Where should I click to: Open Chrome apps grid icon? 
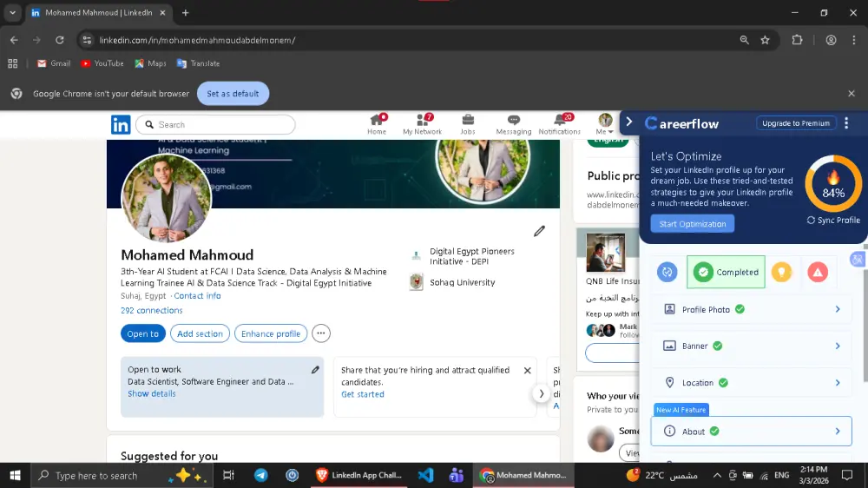click(x=13, y=63)
